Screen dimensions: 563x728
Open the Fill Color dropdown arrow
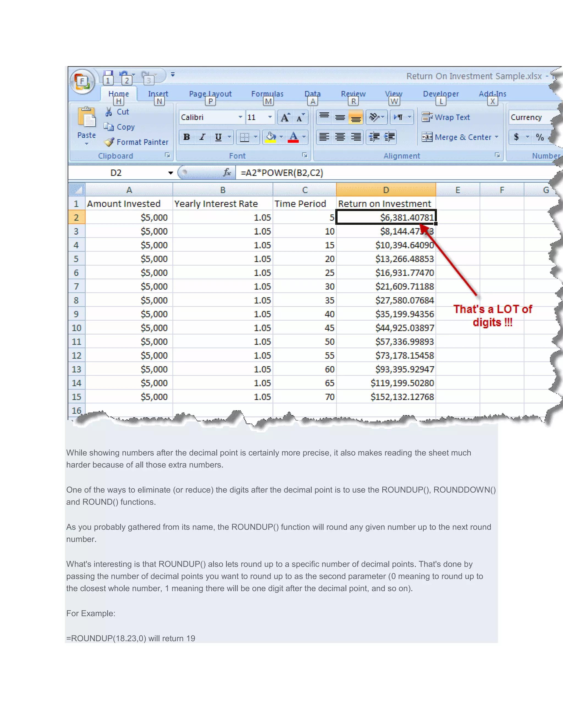click(x=281, y=137)
